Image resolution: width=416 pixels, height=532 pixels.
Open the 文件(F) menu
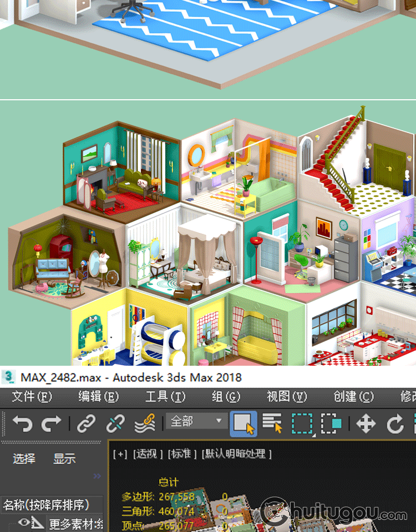tap(32, 396)
